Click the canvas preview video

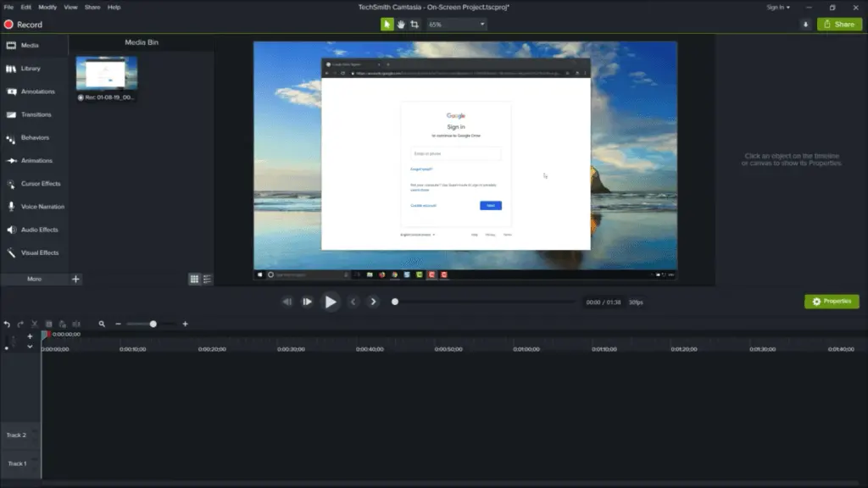(465, 160)
